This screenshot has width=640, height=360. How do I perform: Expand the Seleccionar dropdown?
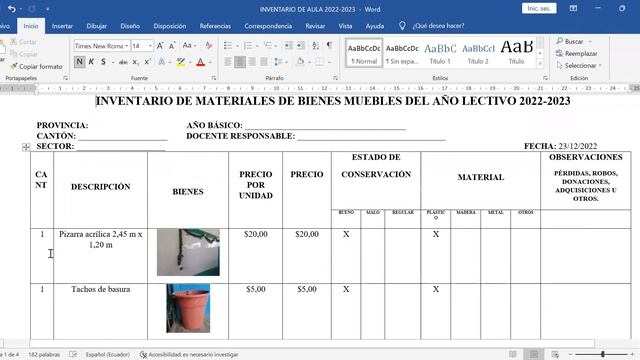coord(600,66)
